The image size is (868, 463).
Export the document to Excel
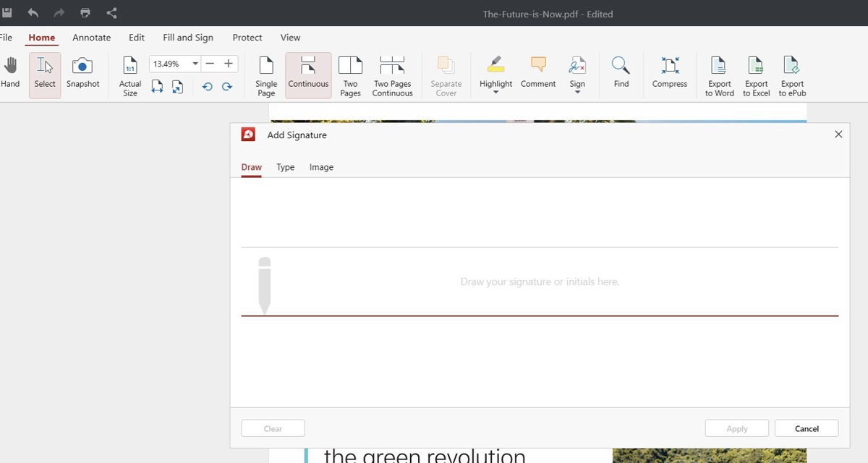[756, 75]
